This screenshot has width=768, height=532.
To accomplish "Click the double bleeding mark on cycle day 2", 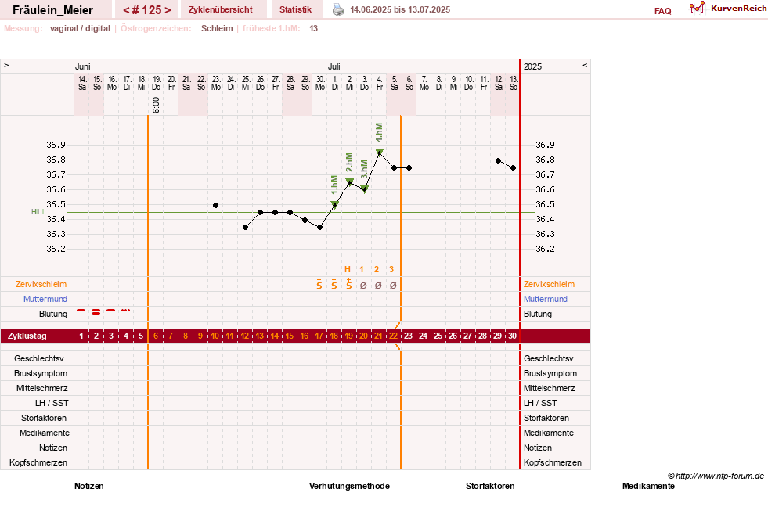I will (x=96, y=311).
